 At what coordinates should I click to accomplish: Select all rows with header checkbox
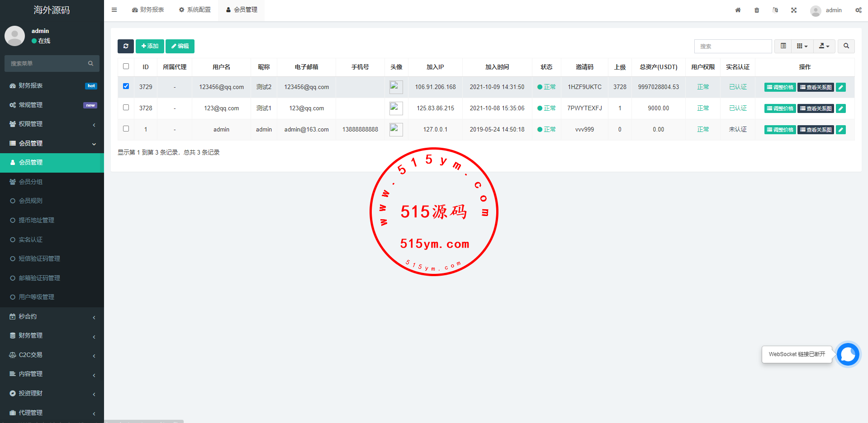pyautogui.click(x=126, y=66)
